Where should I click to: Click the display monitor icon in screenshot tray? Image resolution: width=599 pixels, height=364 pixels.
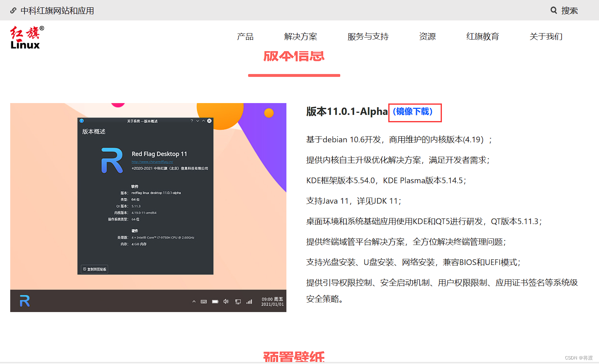pos(238,302)
